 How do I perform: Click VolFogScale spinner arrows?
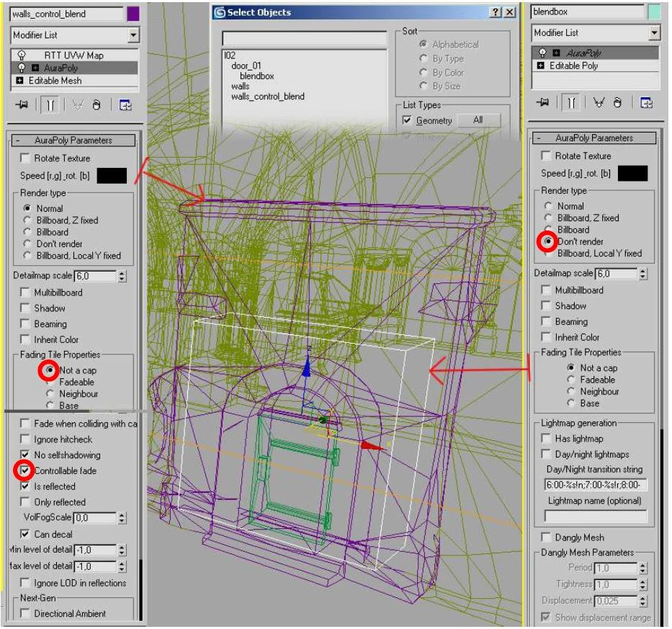coord(122,518)
